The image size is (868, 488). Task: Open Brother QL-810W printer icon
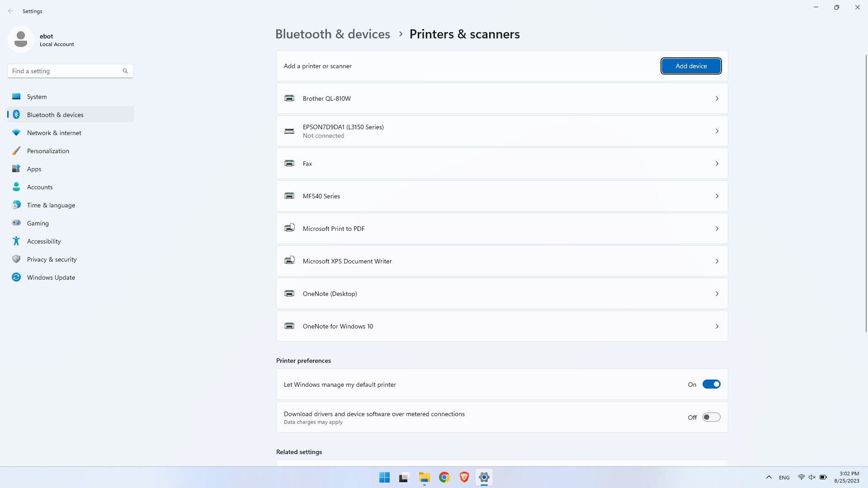click(x=289, y=99)
